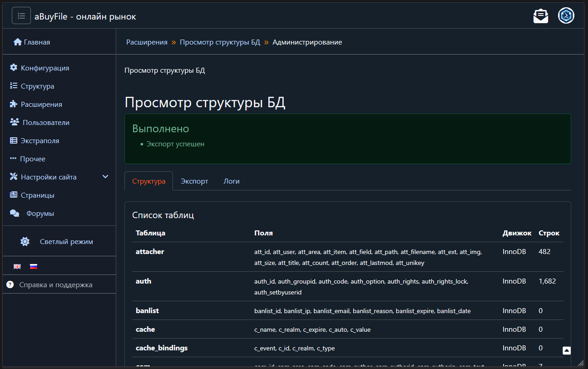This screenshot has width=588, height=369.
Task: Click the table icon beside Экстраполя
Action: point(14,140)
